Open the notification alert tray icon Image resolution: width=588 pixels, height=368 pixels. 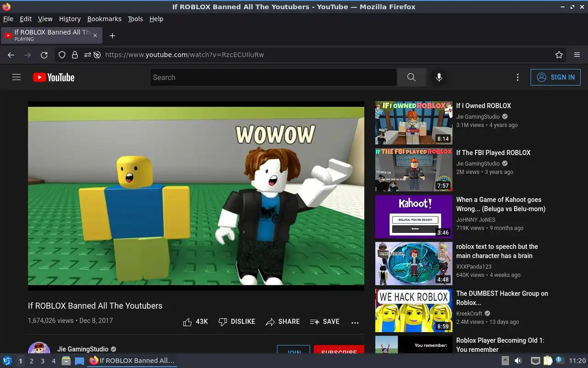coord(560,361)
